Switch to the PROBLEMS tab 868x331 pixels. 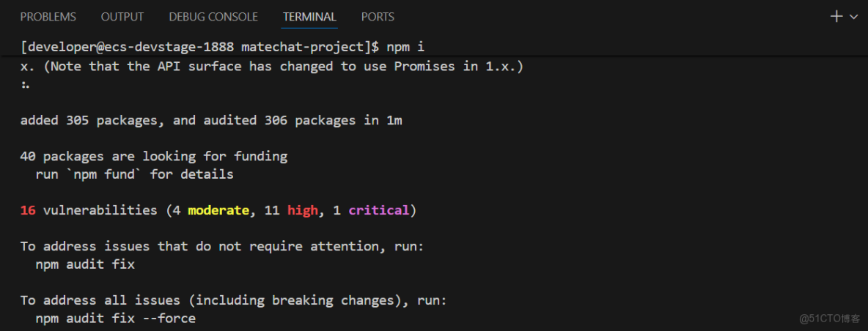coord(48,16)
